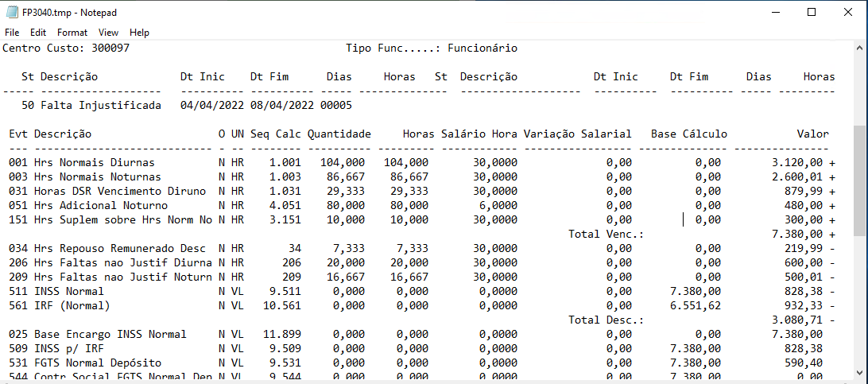Click 'Seq Calc' column header
This screenshot has width=868, height=384.
tap(276, 134)
